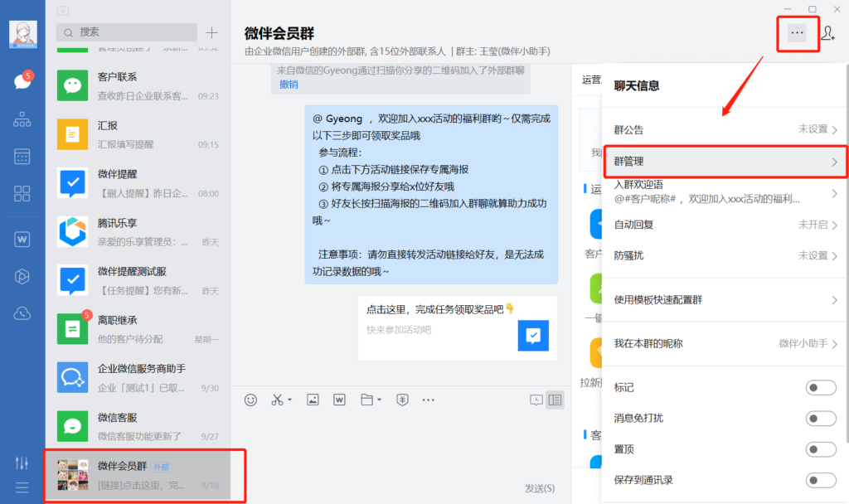Image resolution: width=849 pixels, height=504 pixels.
Task: Toggle the 标记 switch
Action: tap(820, 388)
